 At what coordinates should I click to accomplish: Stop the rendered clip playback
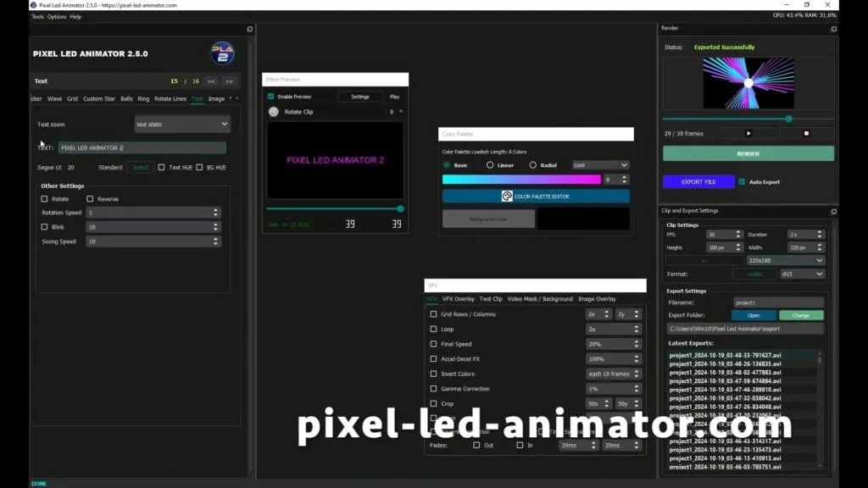(806, 133)
